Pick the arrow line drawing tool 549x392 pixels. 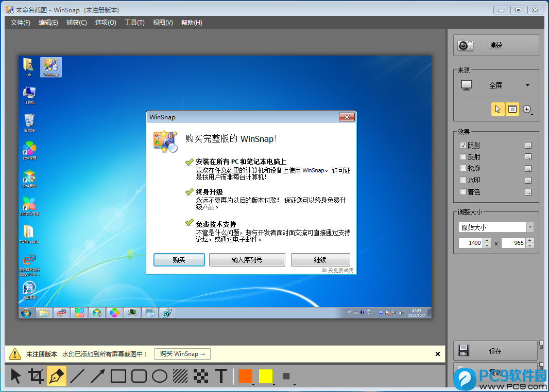pos(98,376)
